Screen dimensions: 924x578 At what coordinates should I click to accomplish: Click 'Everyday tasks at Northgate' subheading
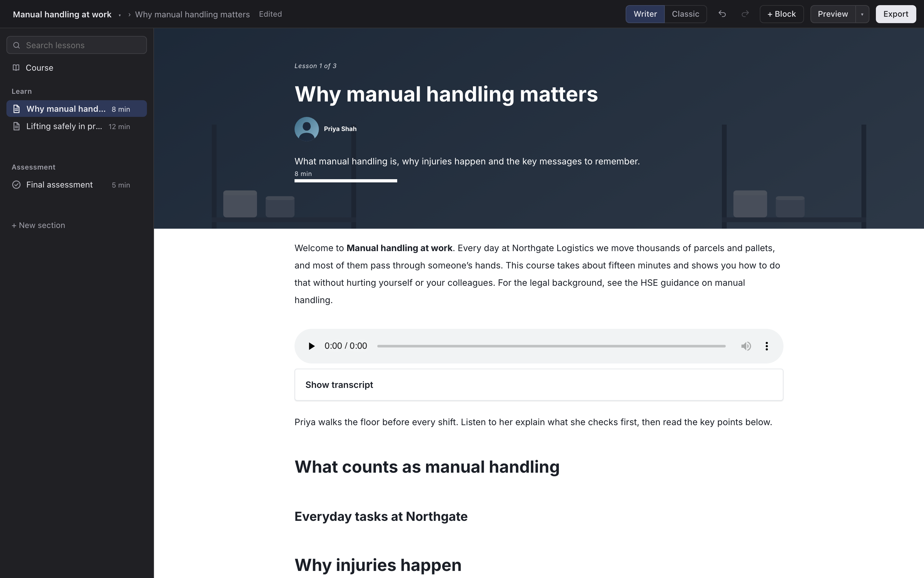(381, 516)
